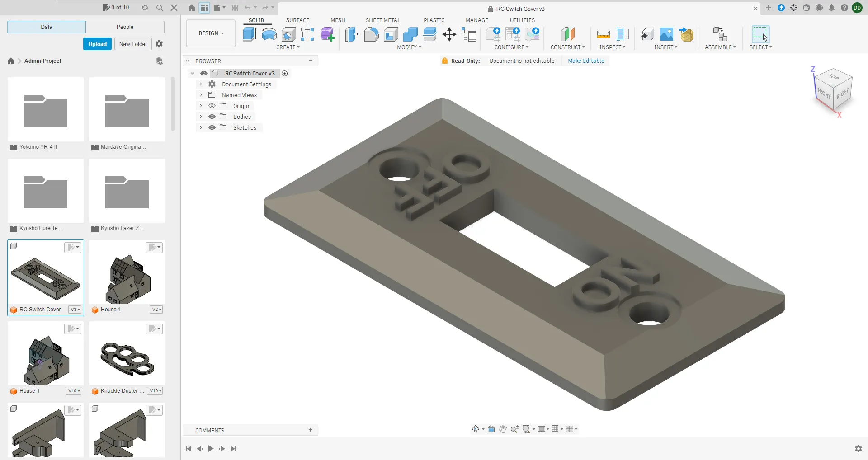Click the Upload button
This screenshot has width=868, height=460.
(97, 44)
